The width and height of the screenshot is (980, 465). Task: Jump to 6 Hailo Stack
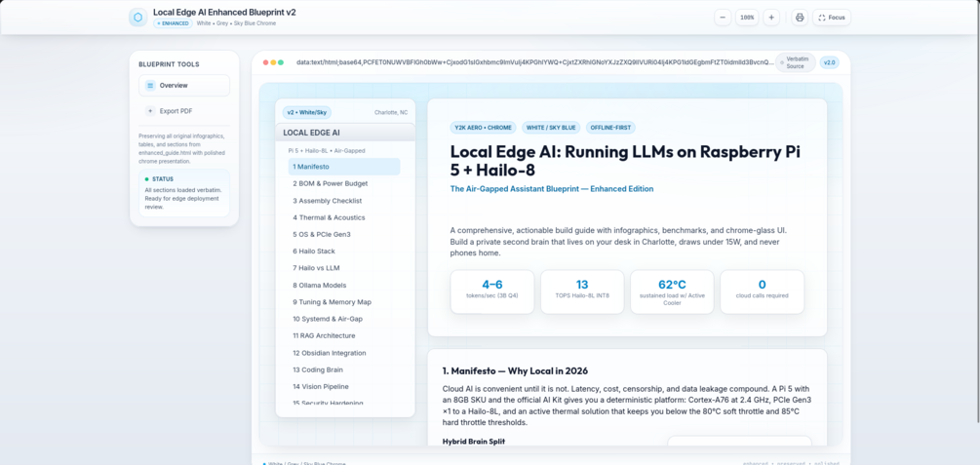click(x=344, y=252)
